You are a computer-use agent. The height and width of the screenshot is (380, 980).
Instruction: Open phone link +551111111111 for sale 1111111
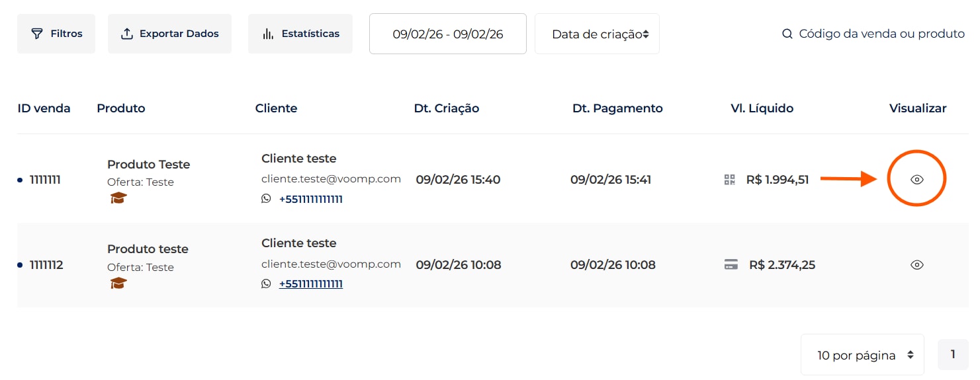(311, 199)
